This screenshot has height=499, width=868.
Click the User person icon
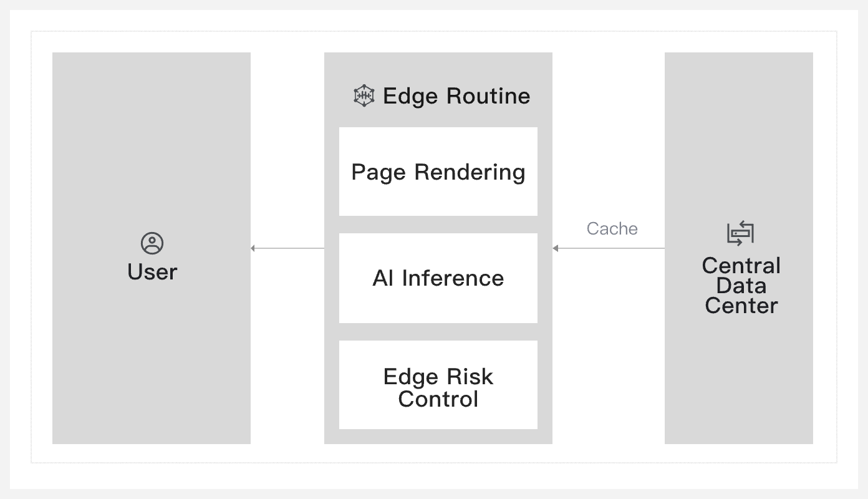click(152, 243)
